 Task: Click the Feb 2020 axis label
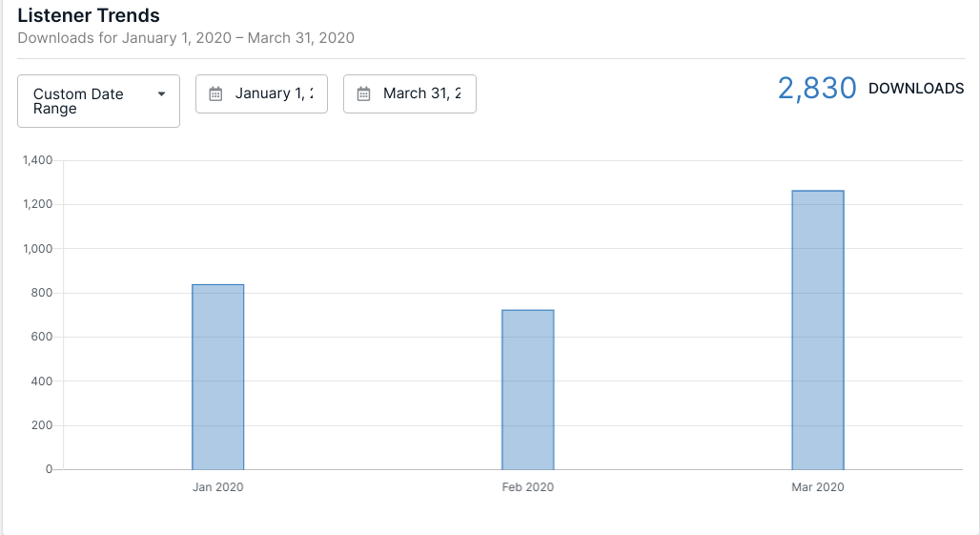[528, 487]
